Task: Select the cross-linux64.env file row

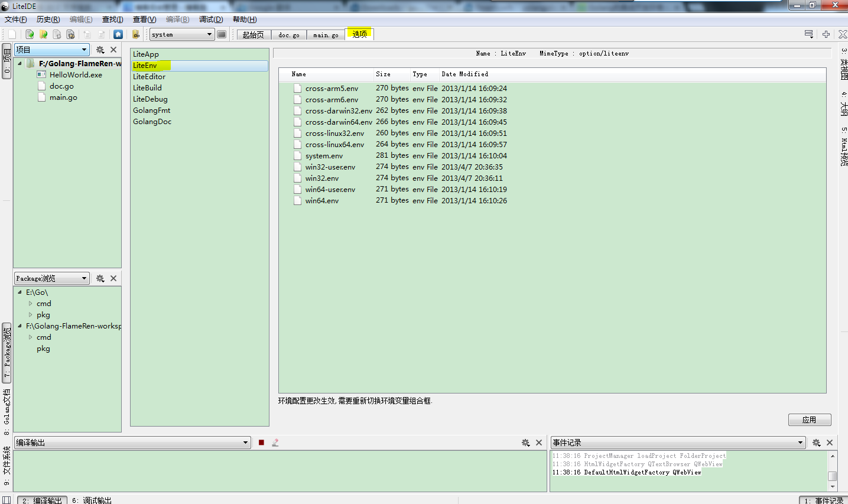Action: pyautogui.click(x=400, y=145)
